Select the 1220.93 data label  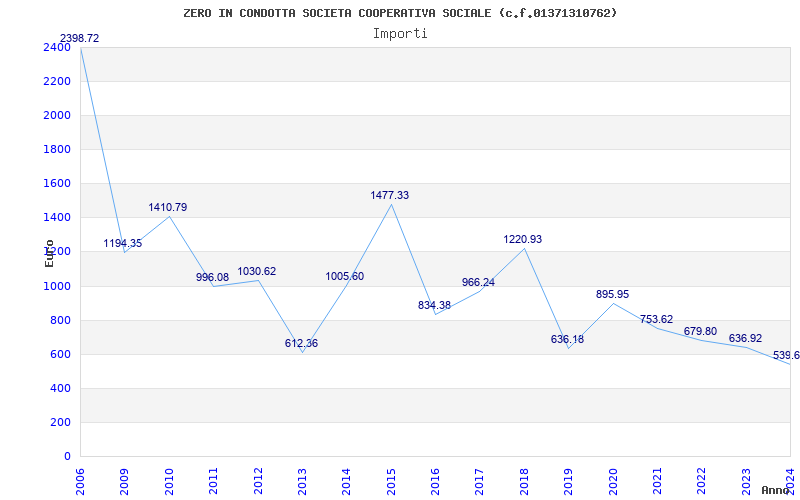(x=522, y=239)
